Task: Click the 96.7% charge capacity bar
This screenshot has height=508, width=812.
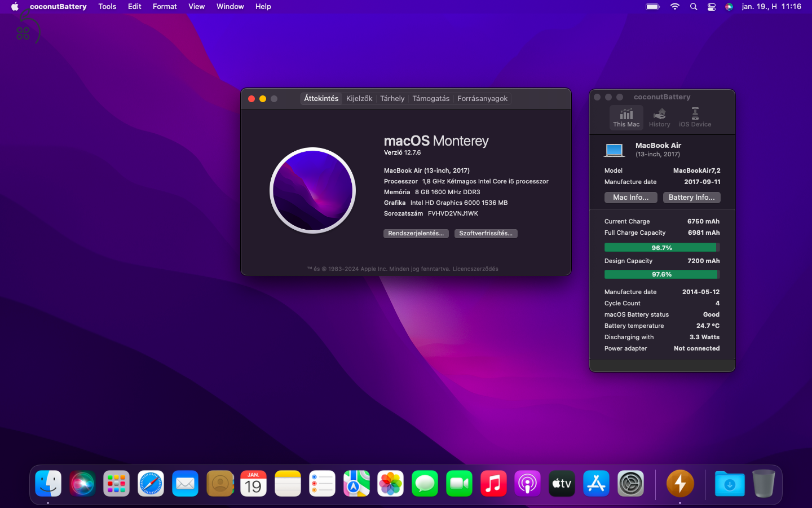Action: 661,247
